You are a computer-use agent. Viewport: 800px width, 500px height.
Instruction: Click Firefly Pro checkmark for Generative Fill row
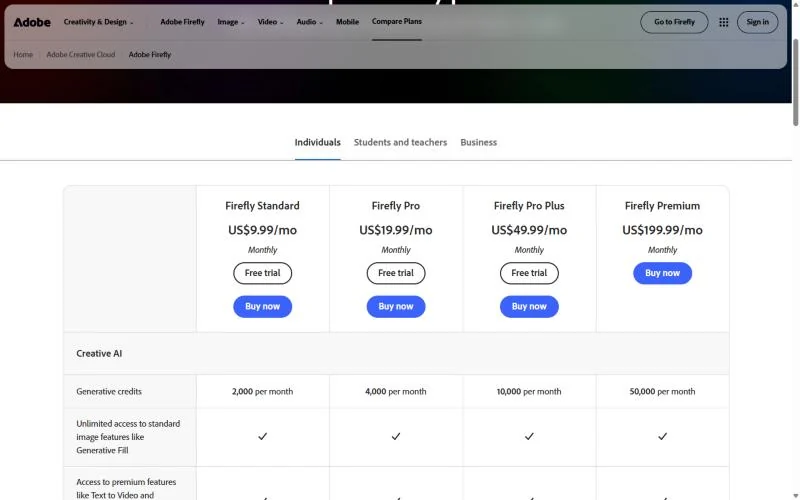[395, 436]
